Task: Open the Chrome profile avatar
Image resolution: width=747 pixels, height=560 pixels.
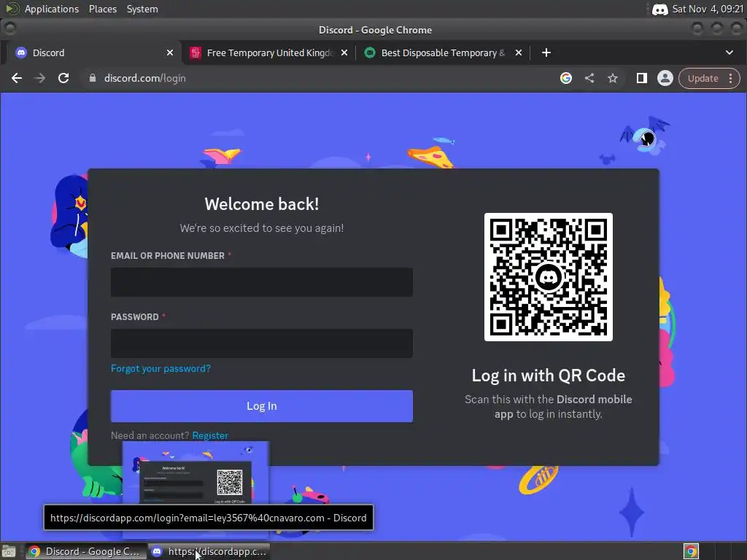Action: coord(665,78)
